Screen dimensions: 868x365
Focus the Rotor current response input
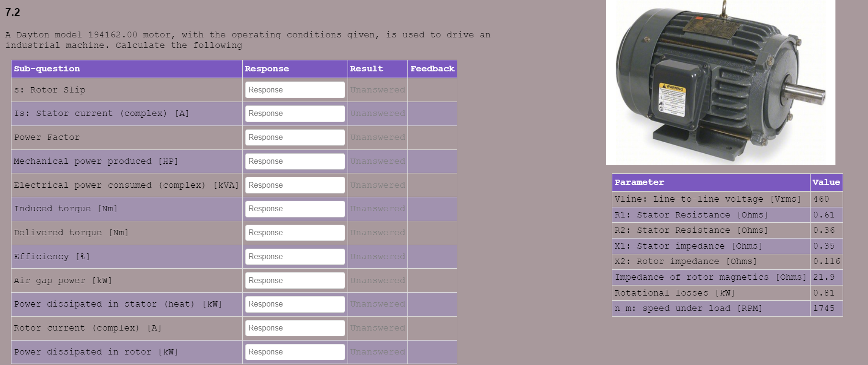pyautogui.click(x=295, y=328)
